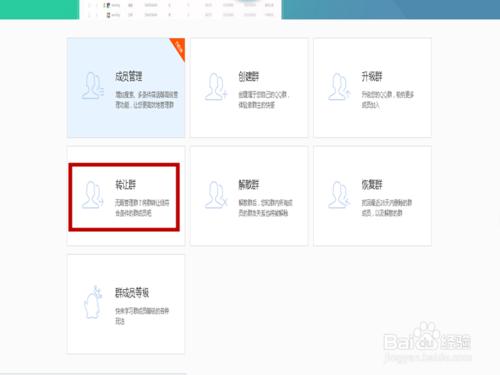Viewport: 500px width, 375px height.
Task: Click the 解散群 dismiss-group icon
Action: 216,195
